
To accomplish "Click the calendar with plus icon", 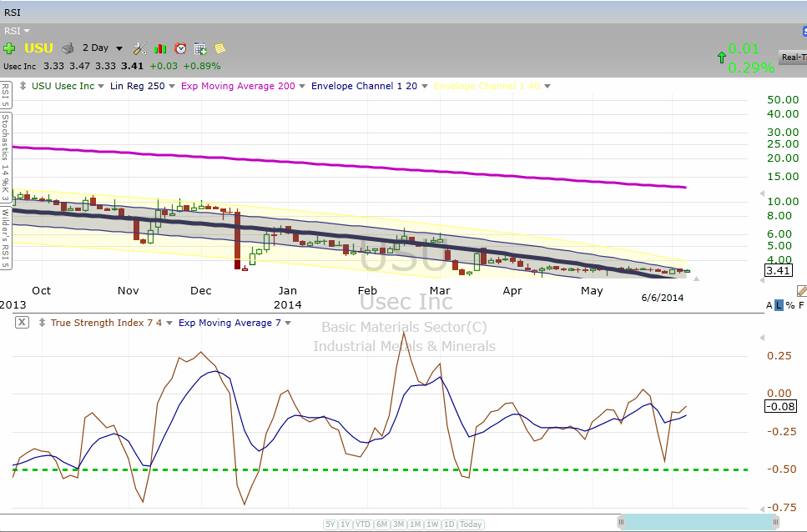I will (x=200, y=49).
